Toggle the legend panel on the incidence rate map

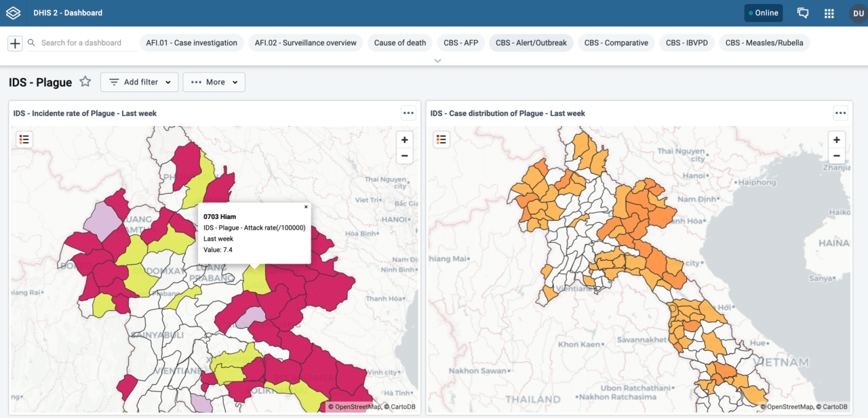tap(24, 139)
